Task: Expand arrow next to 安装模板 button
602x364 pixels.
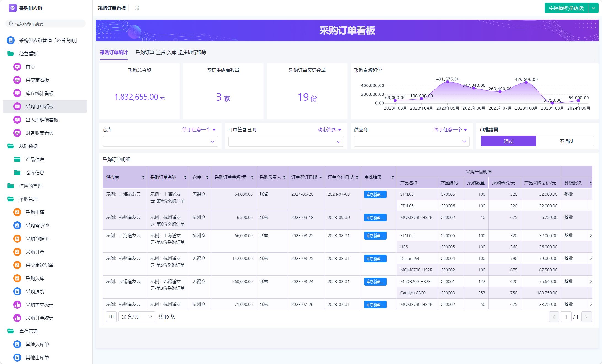Action: pyautogui.click(x=593, y=8)
